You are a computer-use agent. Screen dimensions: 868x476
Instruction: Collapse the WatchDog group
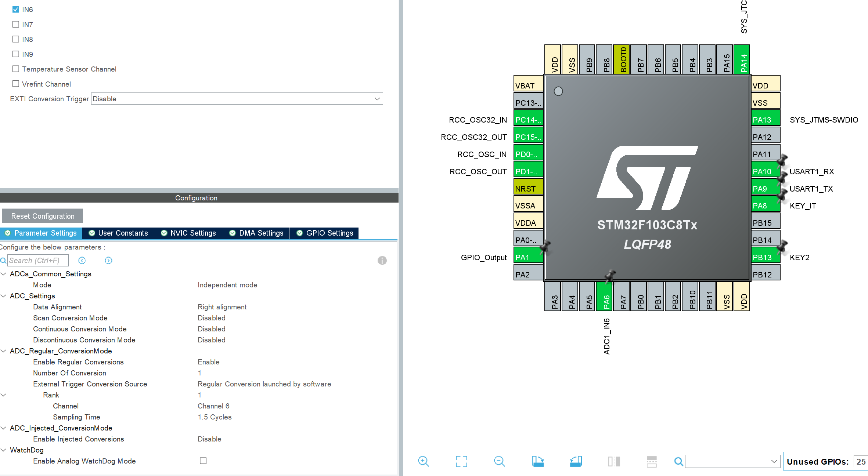click(x=3, y=450)
